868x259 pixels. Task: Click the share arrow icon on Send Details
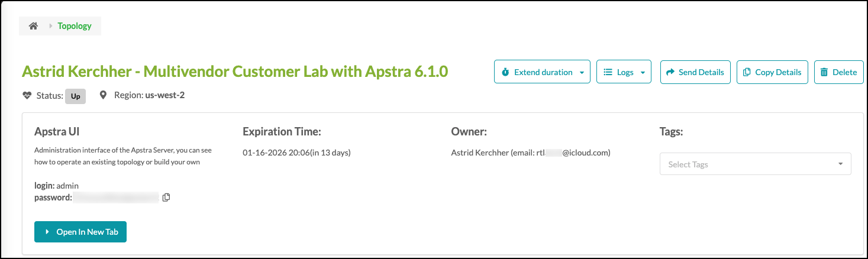(670, 72)
